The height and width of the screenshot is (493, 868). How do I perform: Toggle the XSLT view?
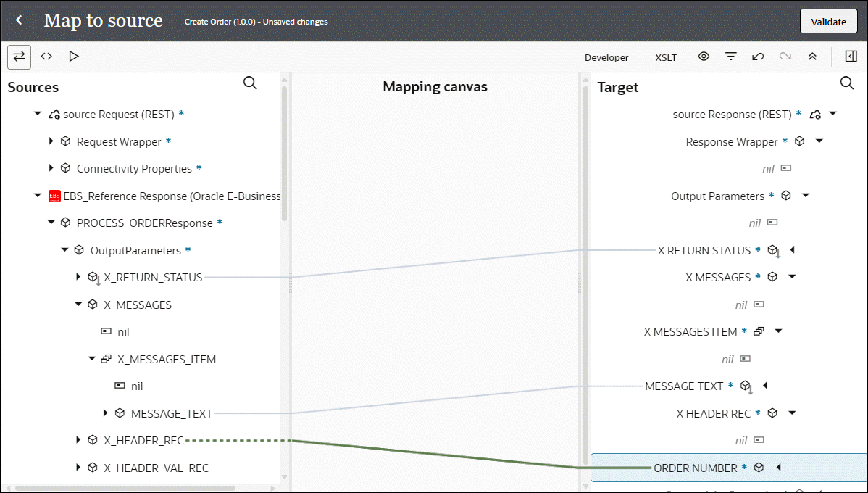point(666,57)
